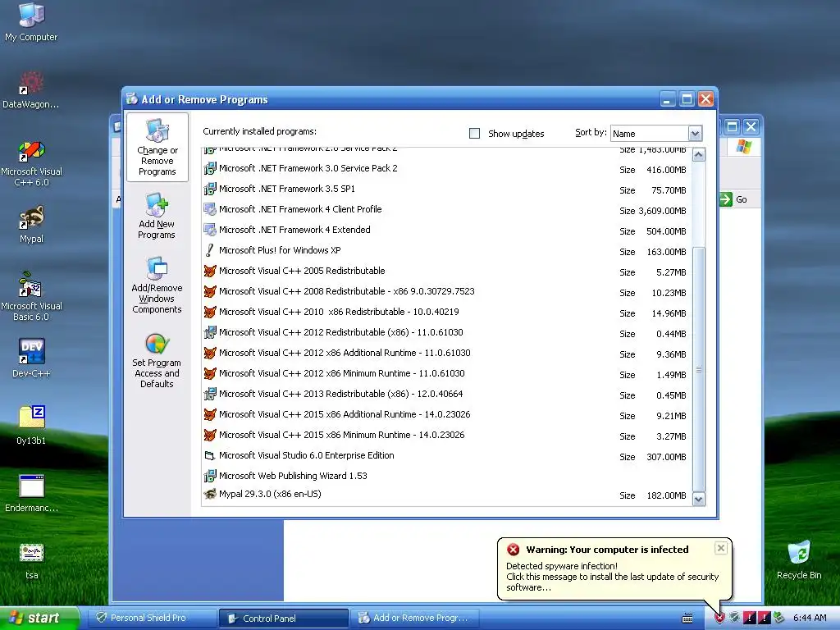
Task: Click icon of Microsoft Web Publishing Wizard 1.53
Action: pos(210,476)
